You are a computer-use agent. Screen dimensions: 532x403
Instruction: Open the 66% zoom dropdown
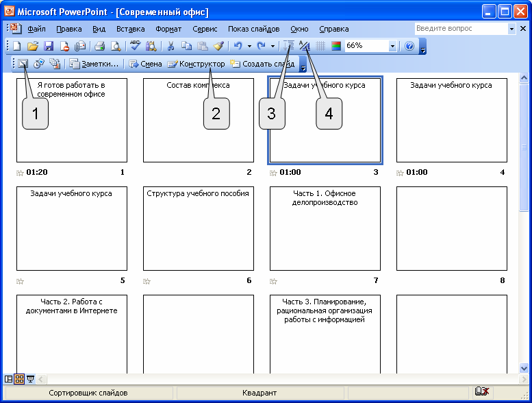392,45
